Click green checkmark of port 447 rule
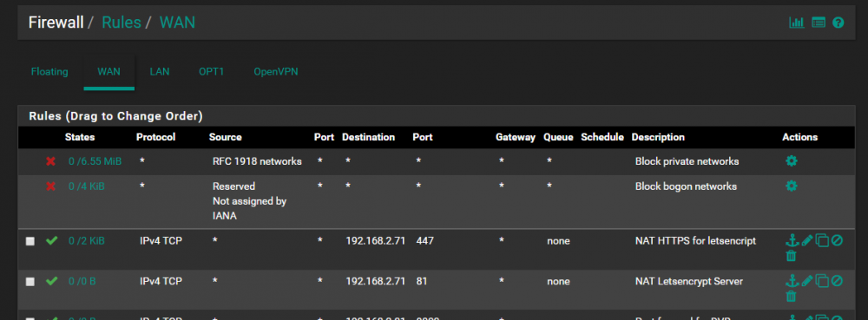Viewport: 868px width, 320px height. (x=51, y=240)
